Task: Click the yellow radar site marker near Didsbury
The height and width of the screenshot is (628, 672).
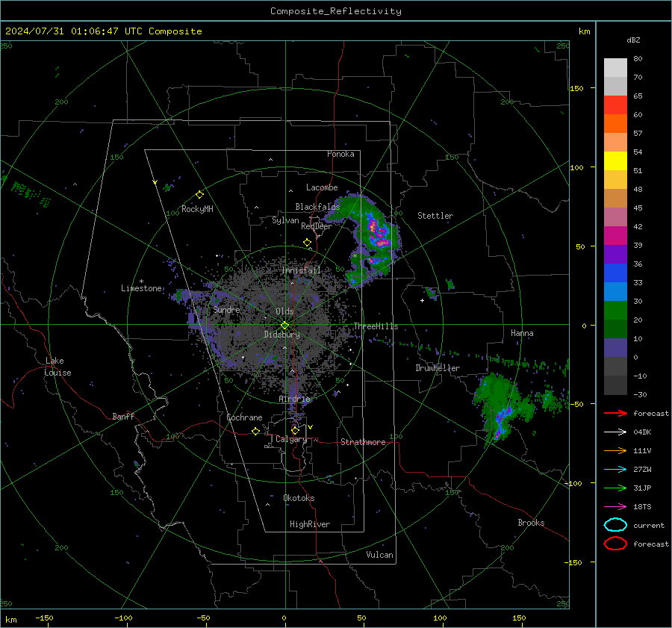Action: [284, 326]
